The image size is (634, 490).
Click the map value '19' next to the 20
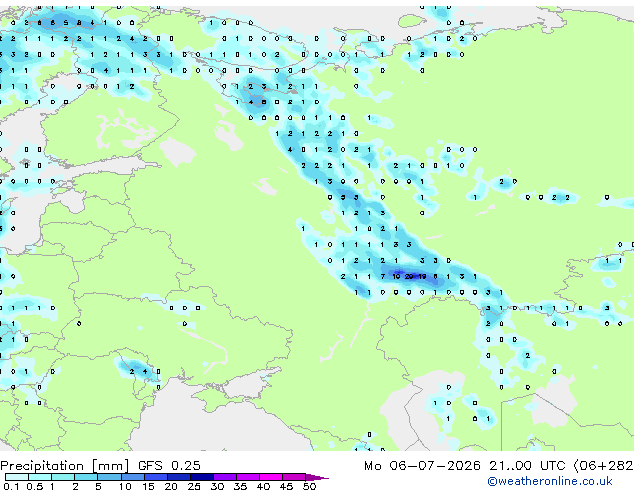pos(422,277)
